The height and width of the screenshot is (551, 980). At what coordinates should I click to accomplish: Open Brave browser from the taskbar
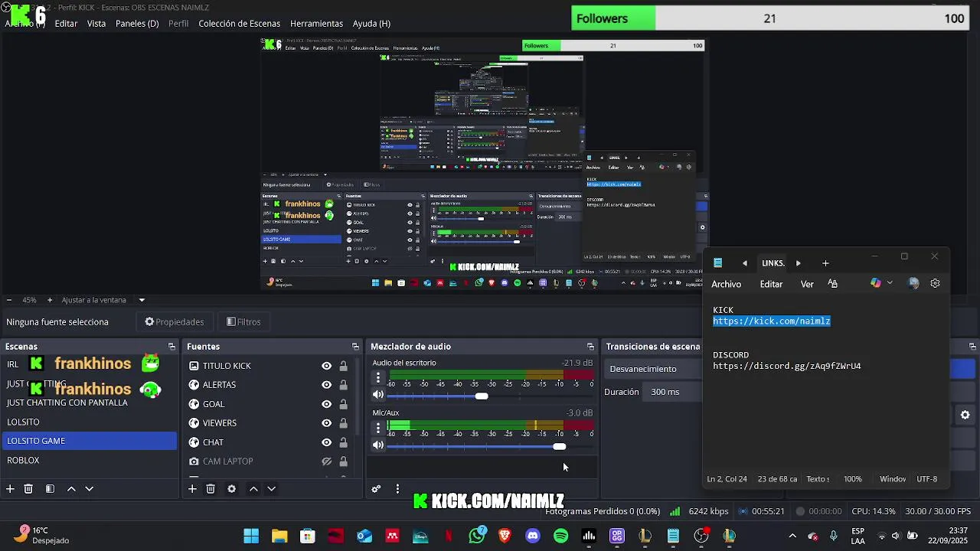coord(505,536)
